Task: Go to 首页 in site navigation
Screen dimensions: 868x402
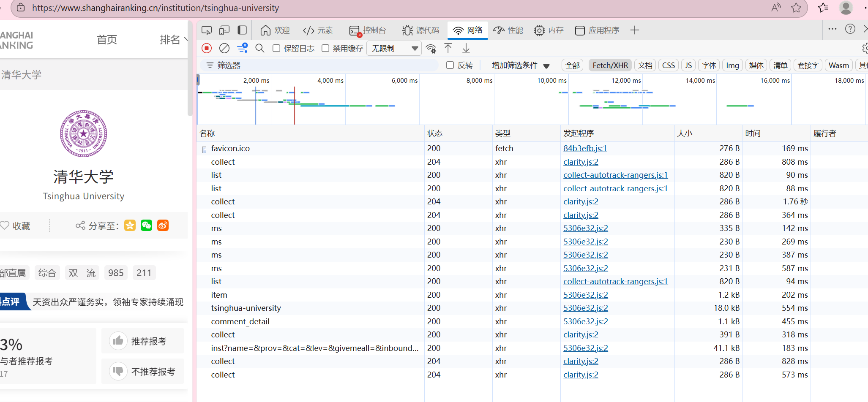Action: 107,40
